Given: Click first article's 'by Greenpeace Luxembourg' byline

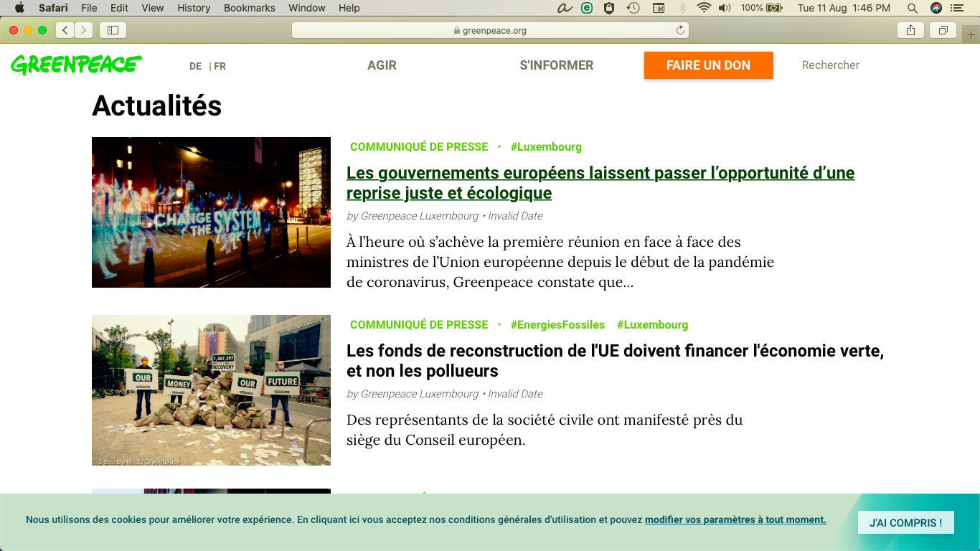Looking at the screenshot, I should pos(413,216).
